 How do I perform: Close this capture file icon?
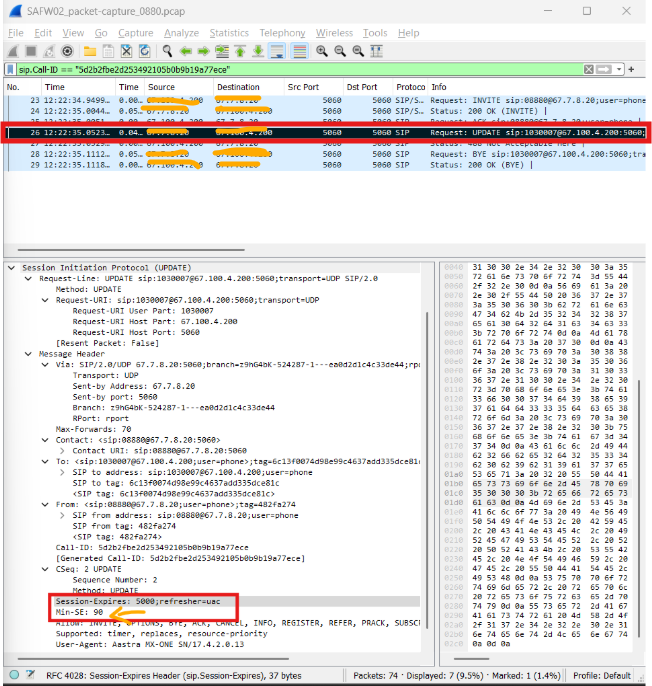pos(126,52)
